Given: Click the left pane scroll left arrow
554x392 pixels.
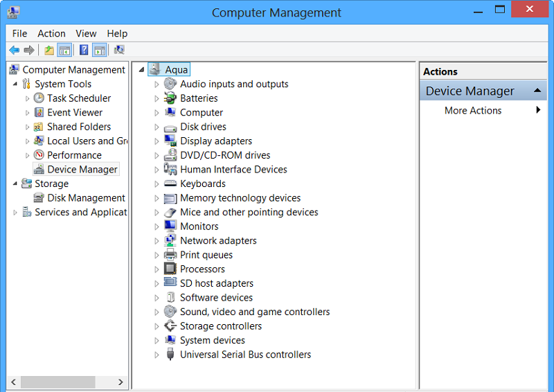Looking at the screenshot, I should (x=13, y=382).
